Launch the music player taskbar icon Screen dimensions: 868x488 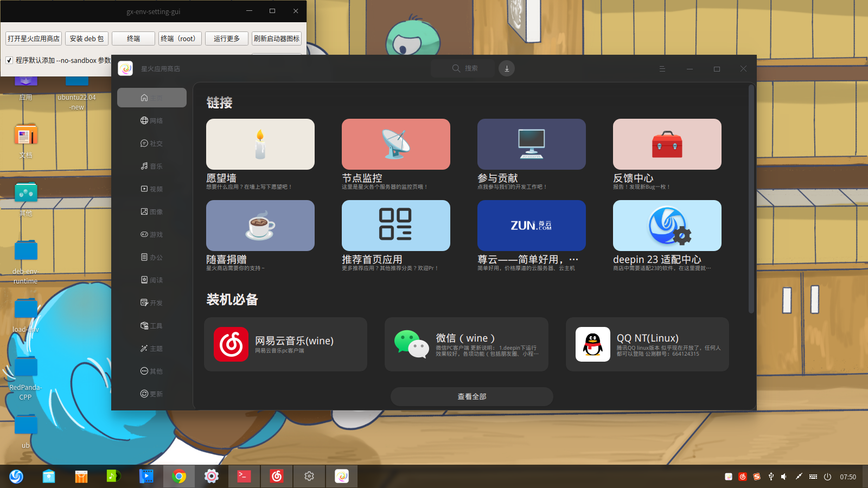(114, 476)
